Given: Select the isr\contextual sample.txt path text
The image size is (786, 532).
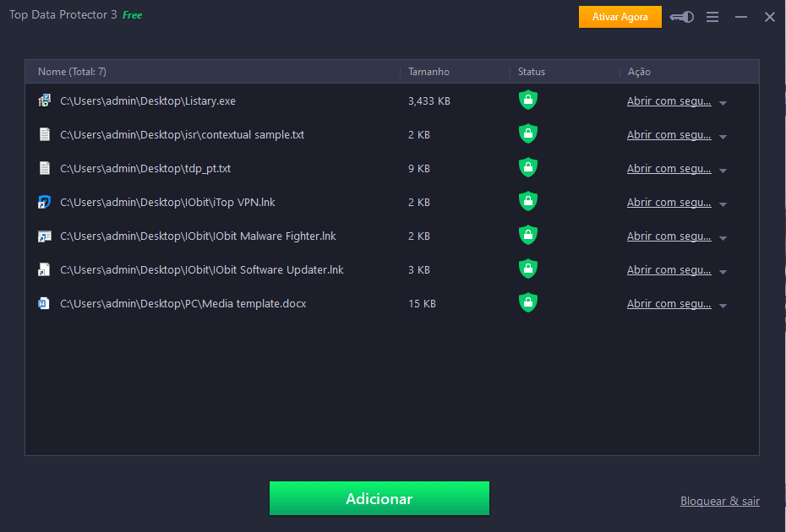Looking at the screenshot, I should 182,135.
